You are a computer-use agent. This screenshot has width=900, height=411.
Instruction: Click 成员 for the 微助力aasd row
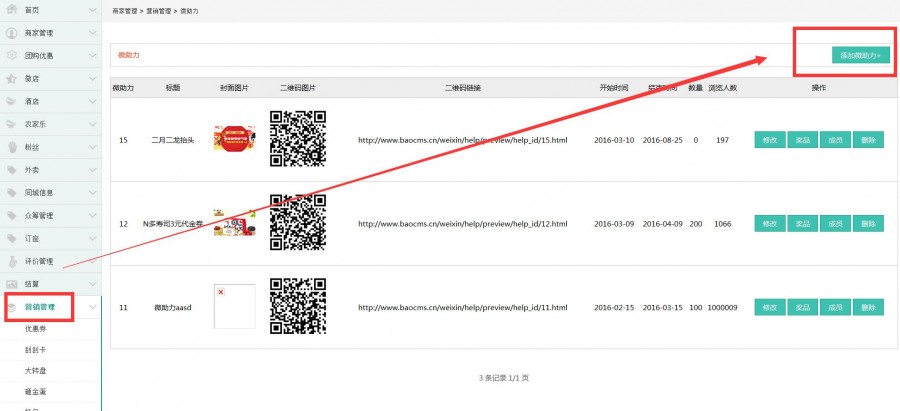click(x=835, y=307)
